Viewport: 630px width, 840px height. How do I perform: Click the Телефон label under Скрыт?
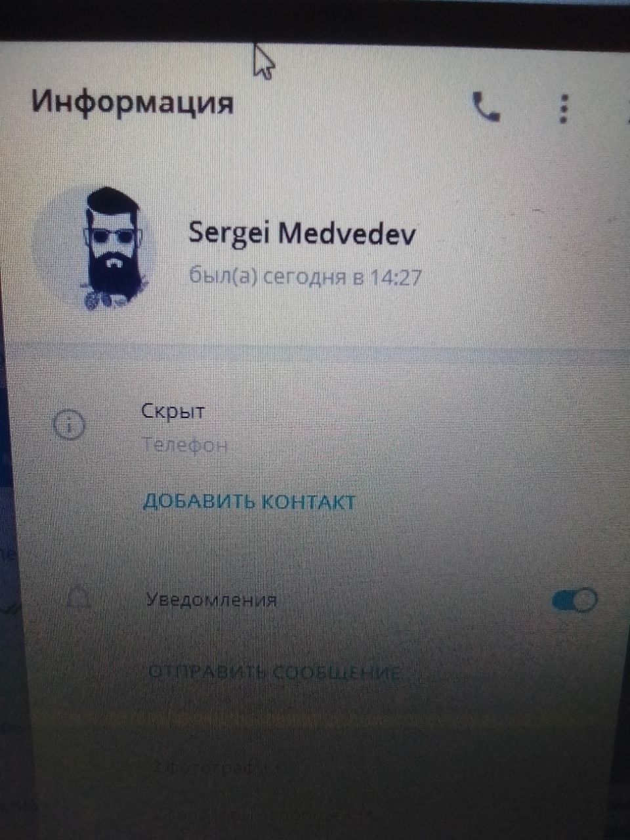(185, 445)
